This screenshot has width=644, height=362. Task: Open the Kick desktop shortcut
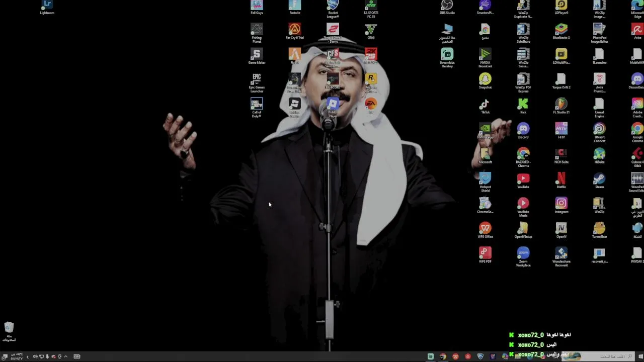point(523,106)
